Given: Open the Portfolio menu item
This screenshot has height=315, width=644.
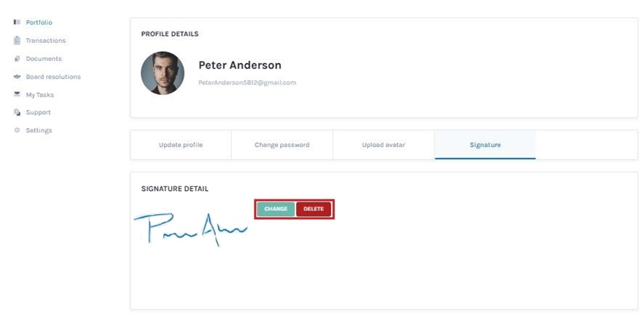Looking at the screenshot, I should pyautogui.click(x=39, y=23).
